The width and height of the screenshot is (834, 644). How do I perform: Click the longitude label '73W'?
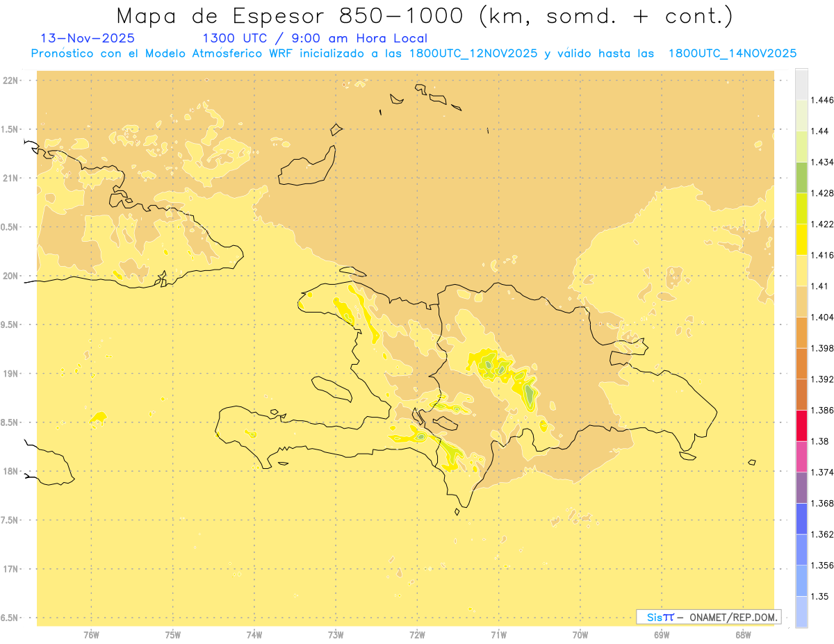(336, 634)
